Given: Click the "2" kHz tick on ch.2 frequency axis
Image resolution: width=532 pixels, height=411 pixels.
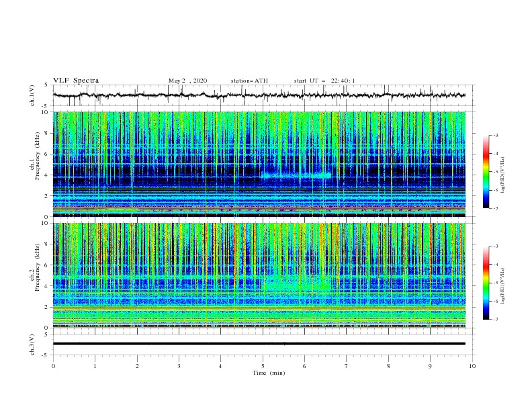Looking at the screenshot, I should [x=47, y=307].
